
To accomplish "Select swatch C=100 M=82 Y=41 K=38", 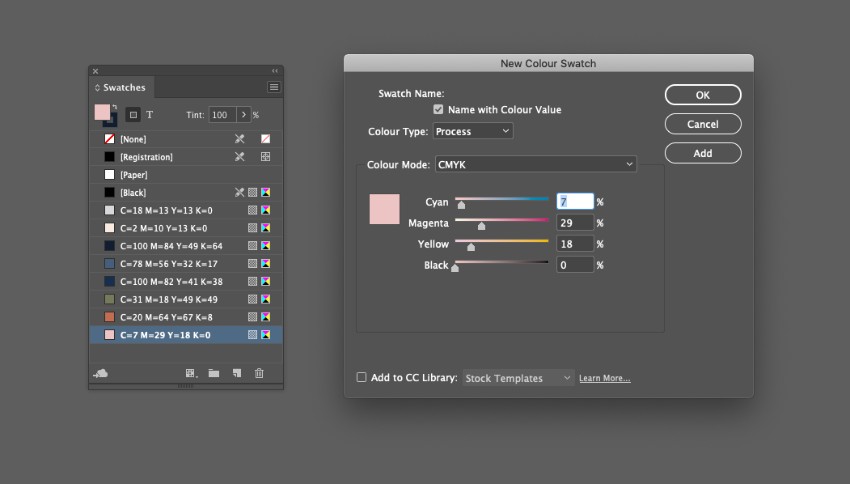I will pos(186,281).
